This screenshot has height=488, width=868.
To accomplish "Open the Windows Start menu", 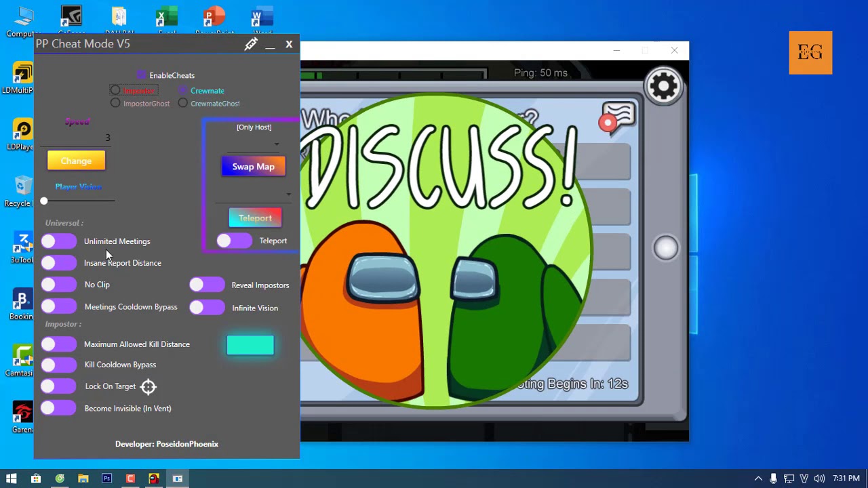I will point(12,479).
